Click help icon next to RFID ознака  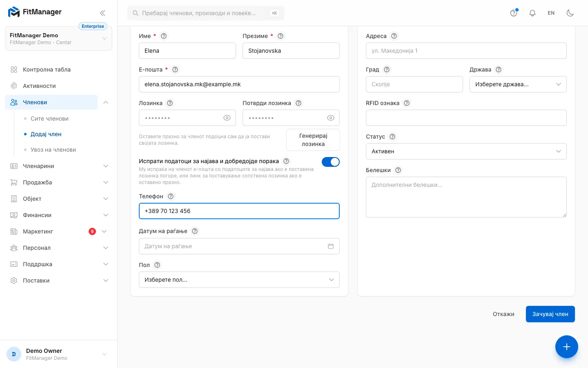click(x=407, y=103)
